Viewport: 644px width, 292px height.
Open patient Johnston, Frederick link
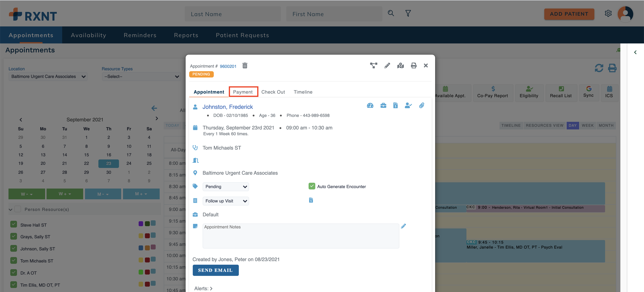227,107
